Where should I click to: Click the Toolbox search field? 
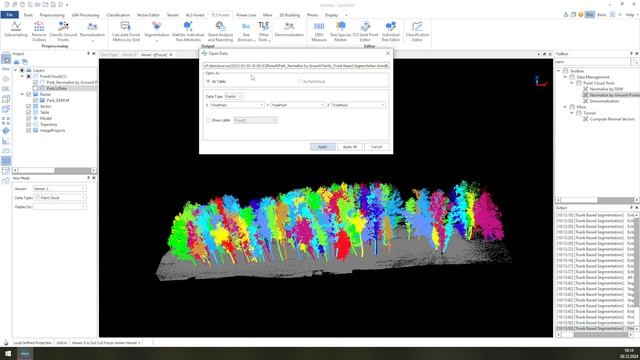[x=592, y=62]
